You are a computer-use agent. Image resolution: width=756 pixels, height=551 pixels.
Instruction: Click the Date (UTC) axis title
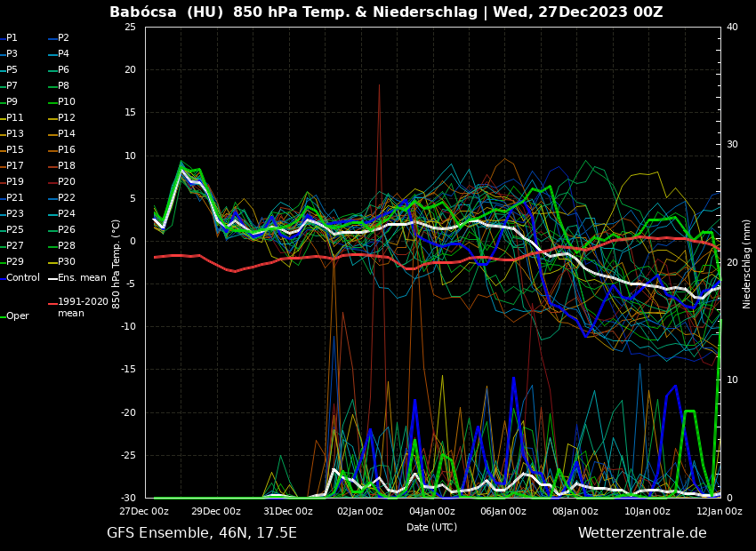[431, 527]
